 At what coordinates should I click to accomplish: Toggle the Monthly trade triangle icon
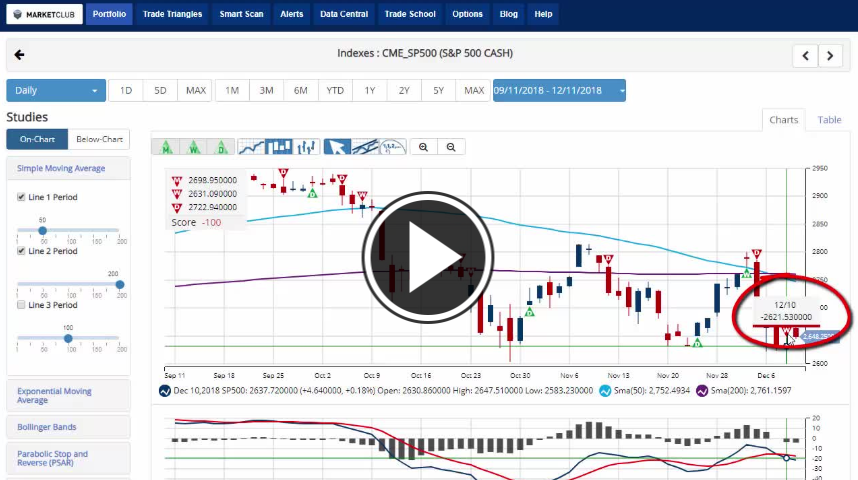pyautogui.click(x=166, y=147)
